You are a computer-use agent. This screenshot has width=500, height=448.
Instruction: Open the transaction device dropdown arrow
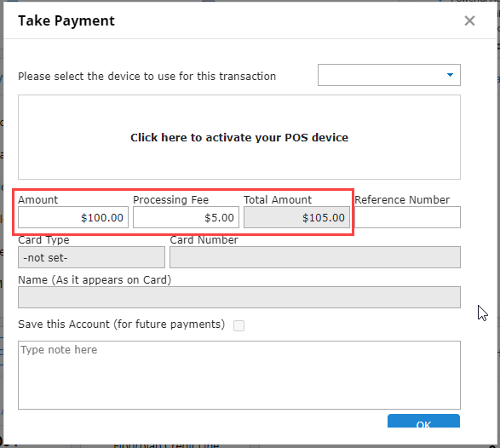click(450, 75)
